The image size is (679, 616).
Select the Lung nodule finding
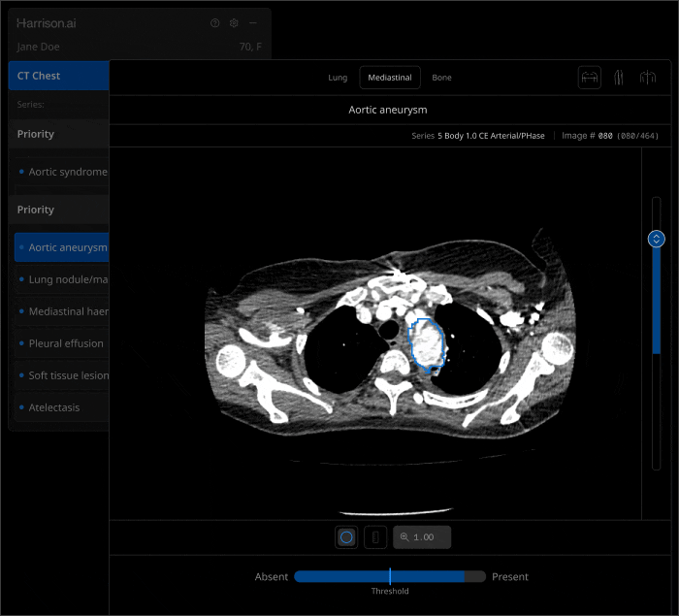[67, 279]
